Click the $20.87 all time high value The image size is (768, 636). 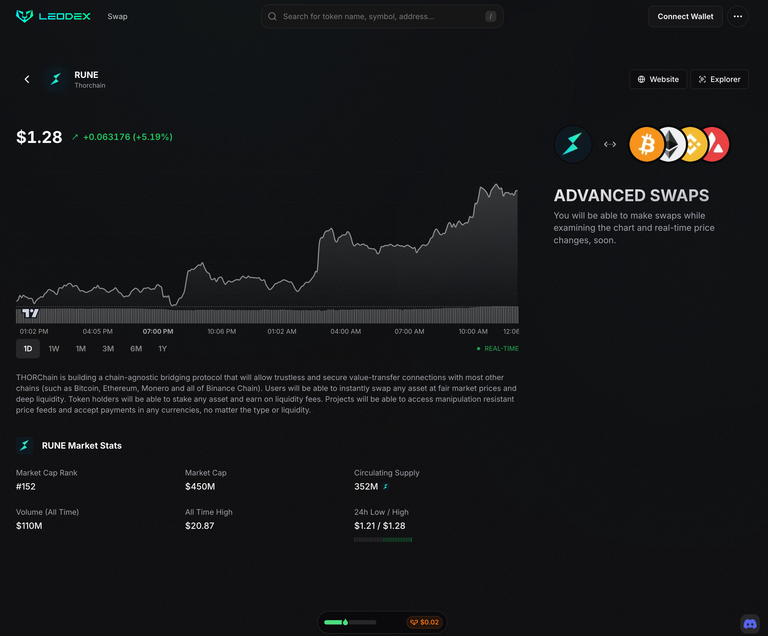199,526
